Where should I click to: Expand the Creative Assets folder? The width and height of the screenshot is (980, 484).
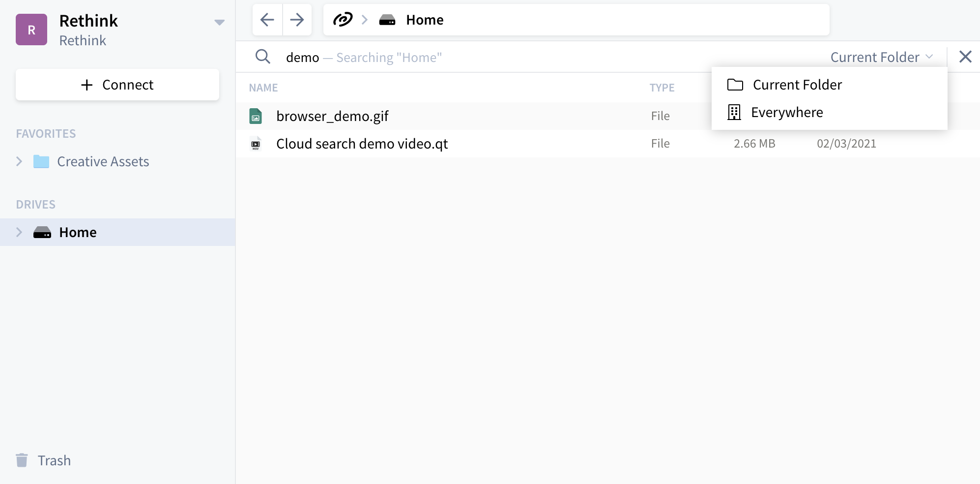pyautogui.click(x=19, y=161)
